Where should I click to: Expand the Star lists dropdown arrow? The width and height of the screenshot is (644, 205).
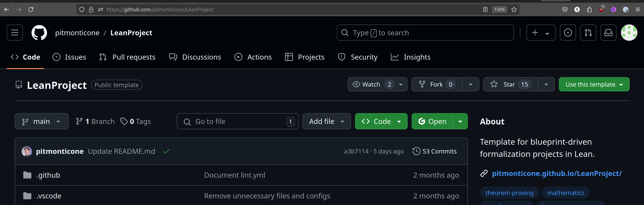pos(546,84)
